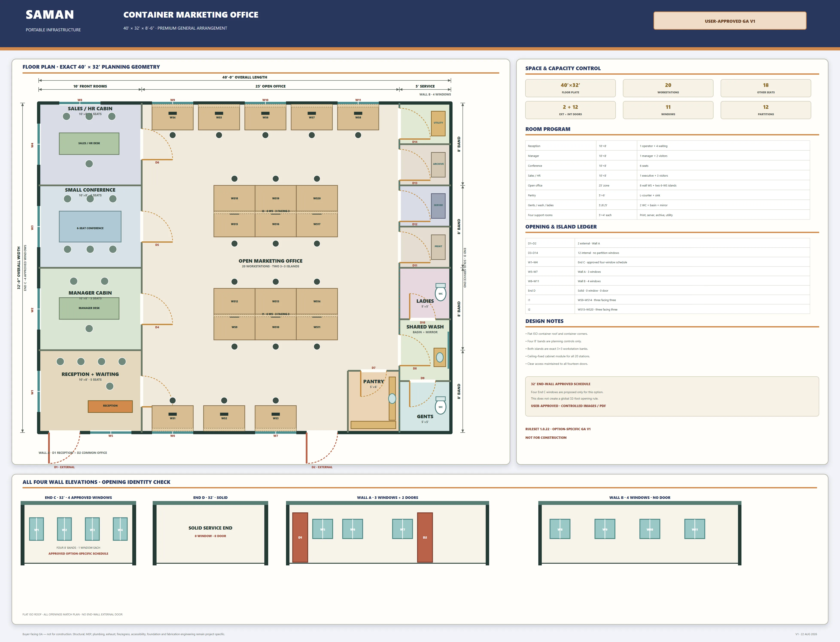Image resolution: width=840 pixels, height=642 pixels.
Task: Select window W1 in End C elevation
Action: 36,529
